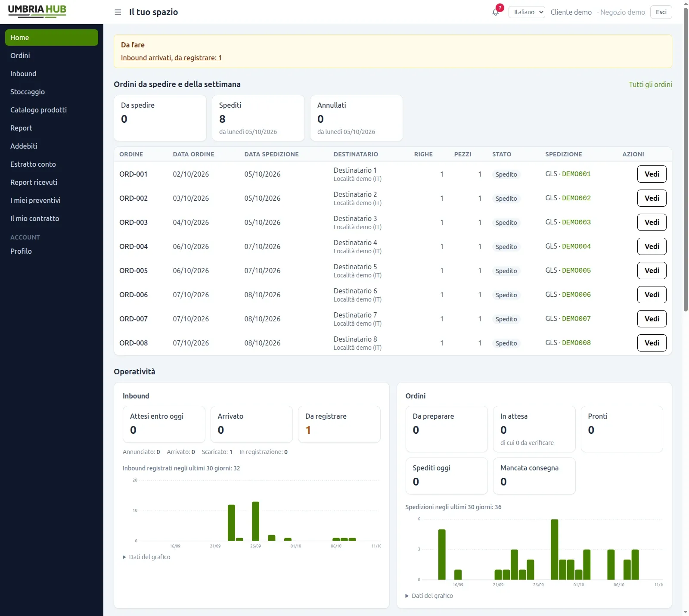Click Vedi for order ORD-003

(x=652, y=222)
